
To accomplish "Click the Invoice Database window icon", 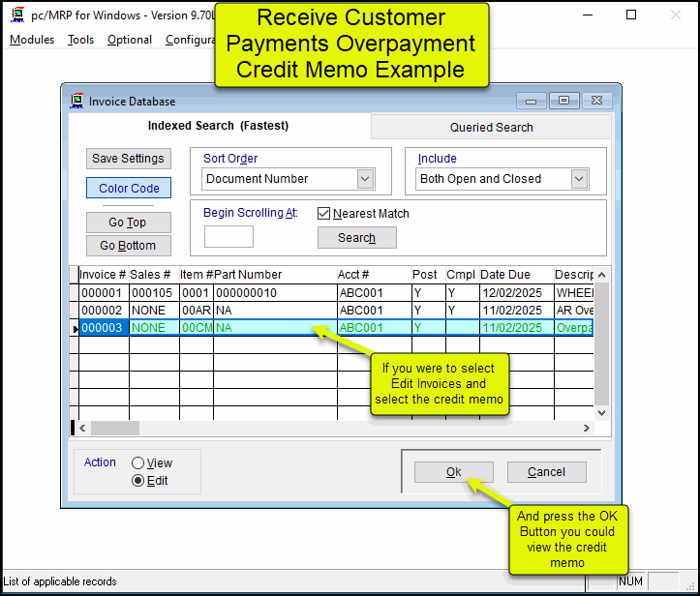I will (77, 101).
